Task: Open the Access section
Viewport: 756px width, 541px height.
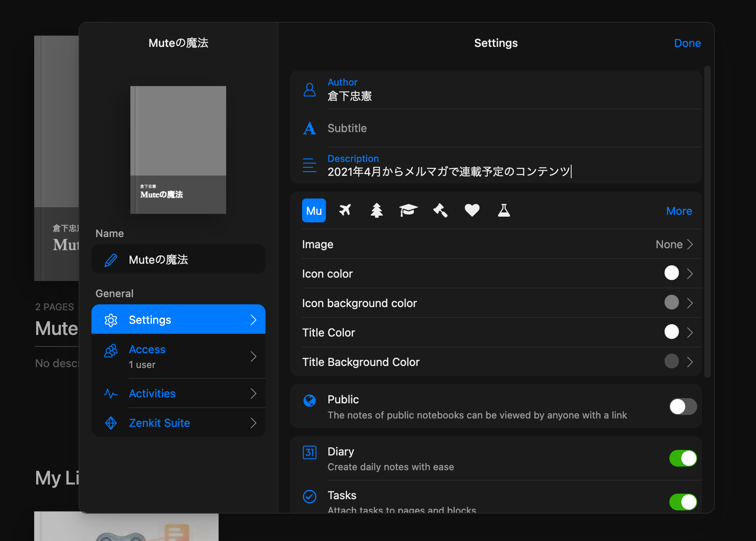Action: tap(178, 356)
